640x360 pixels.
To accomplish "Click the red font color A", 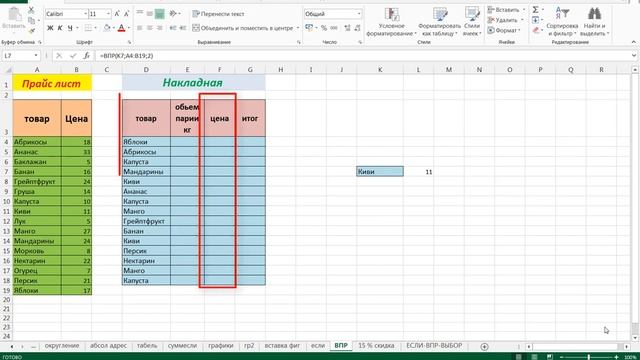I will point(121,28).
